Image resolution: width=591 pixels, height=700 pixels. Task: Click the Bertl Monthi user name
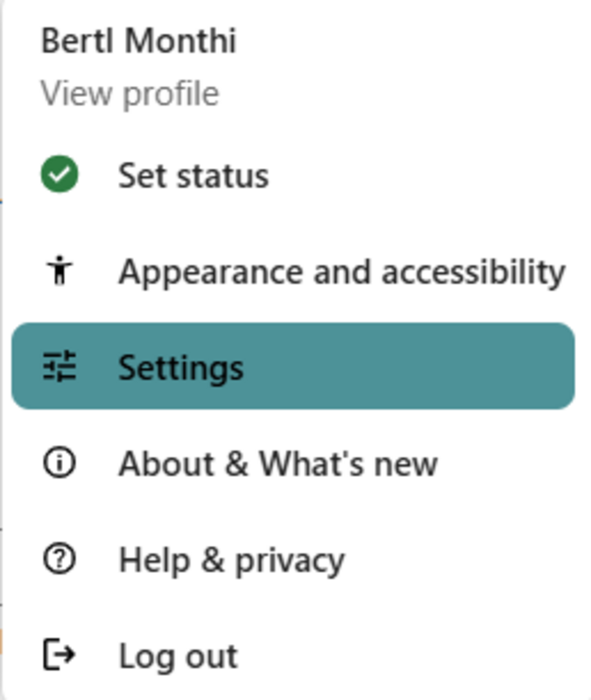click(x=138, y=41)
